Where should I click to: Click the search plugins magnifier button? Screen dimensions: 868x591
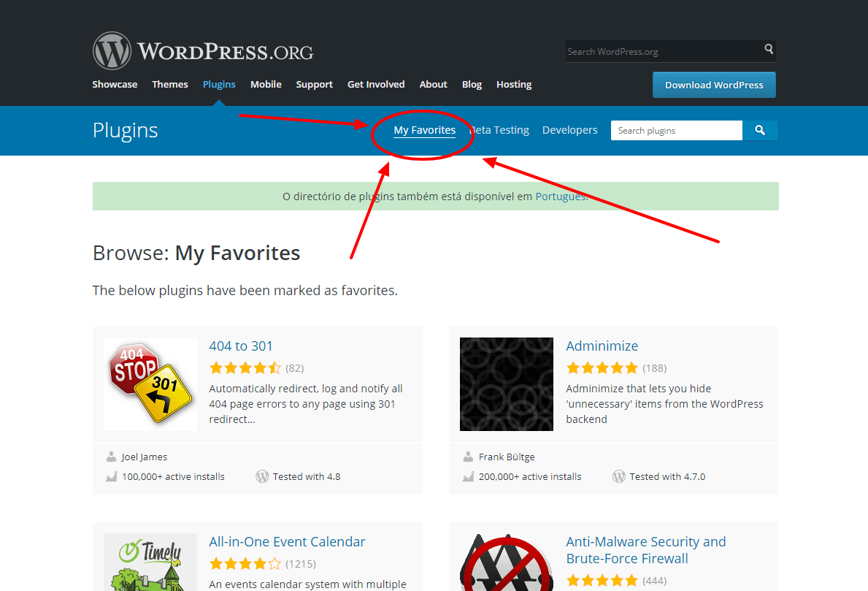click(x=761, y=130)
